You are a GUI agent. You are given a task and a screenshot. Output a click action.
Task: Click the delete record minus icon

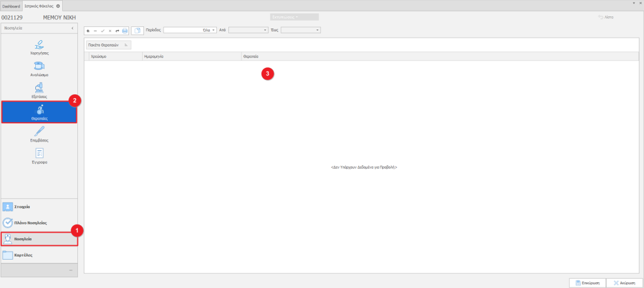[x=95, y=30]
